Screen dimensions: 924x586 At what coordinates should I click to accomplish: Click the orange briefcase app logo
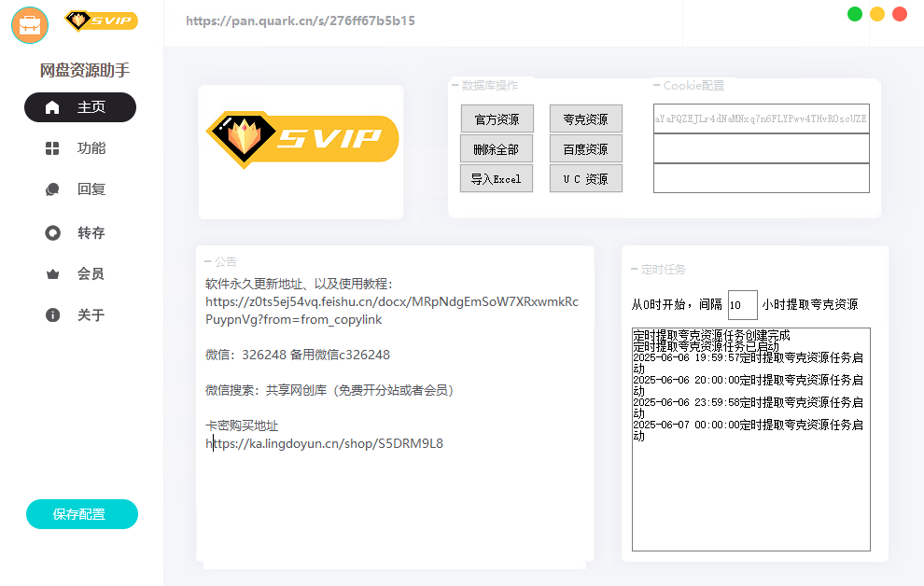(x=30, y=25)
